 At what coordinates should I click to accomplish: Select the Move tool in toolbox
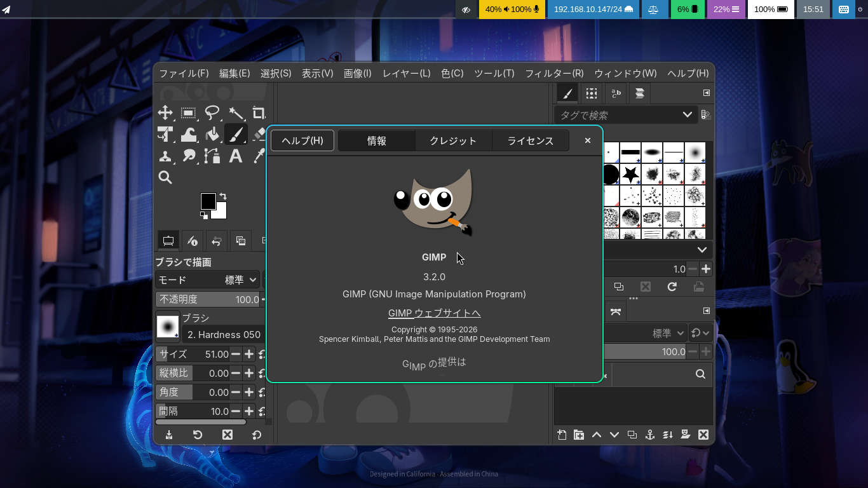(x=165, y=113)
